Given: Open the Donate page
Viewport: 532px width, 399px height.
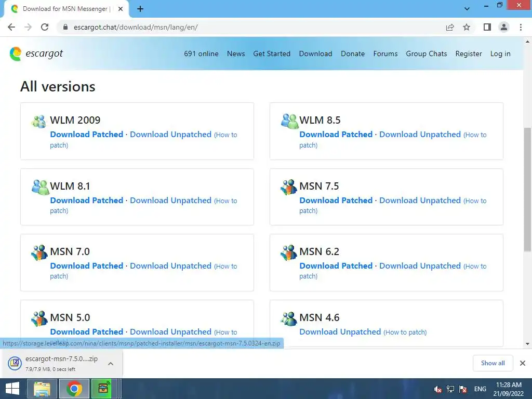Looking at the screenshot, I should [353, 54].
